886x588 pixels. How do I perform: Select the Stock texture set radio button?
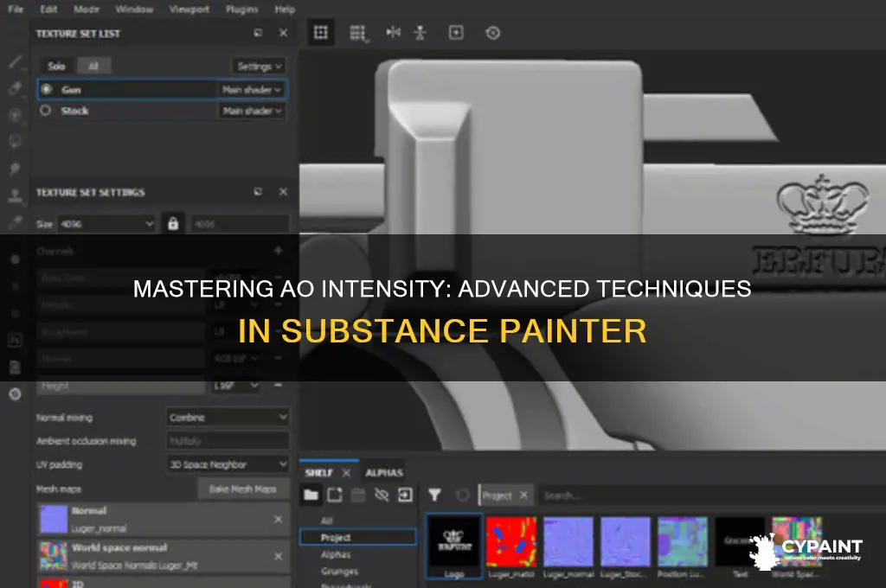pos(46,111)
